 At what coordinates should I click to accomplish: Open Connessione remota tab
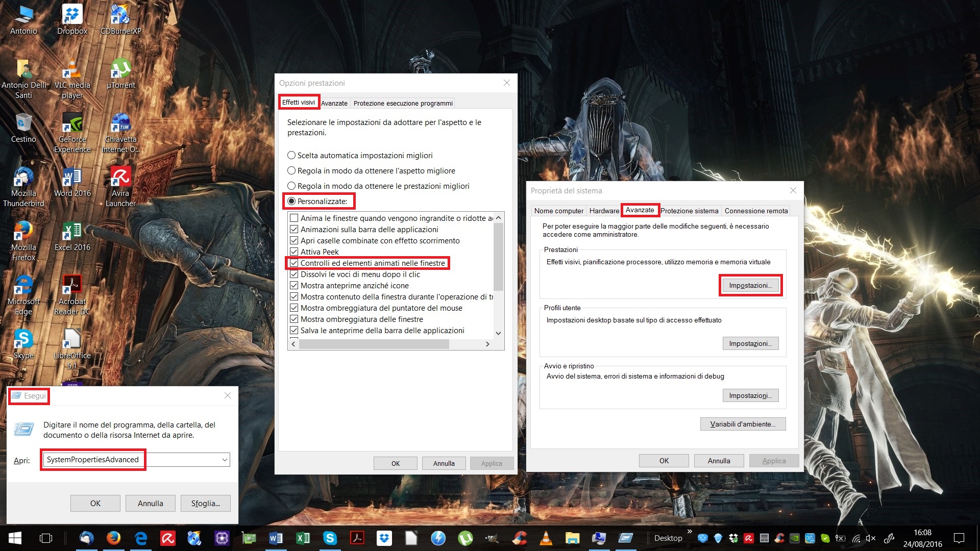point(756,211)
